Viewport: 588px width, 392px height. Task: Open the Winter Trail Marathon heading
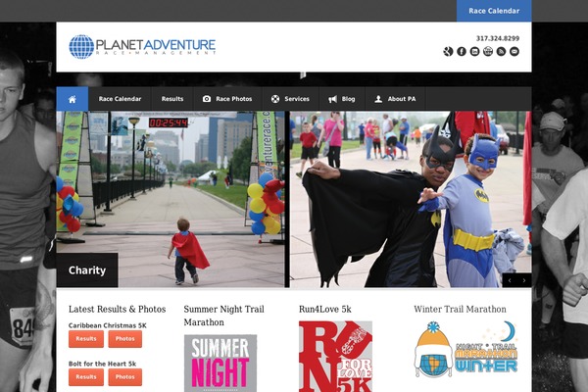tap(461, 309)
